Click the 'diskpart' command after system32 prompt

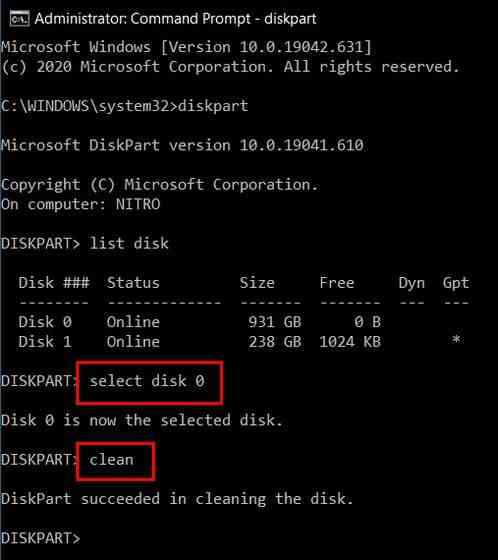click(213, 106)
